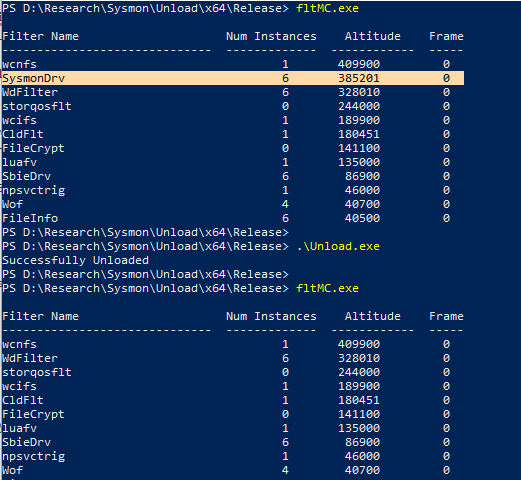Click the wcifs entry in the first listing

click(x=20, y=120)
